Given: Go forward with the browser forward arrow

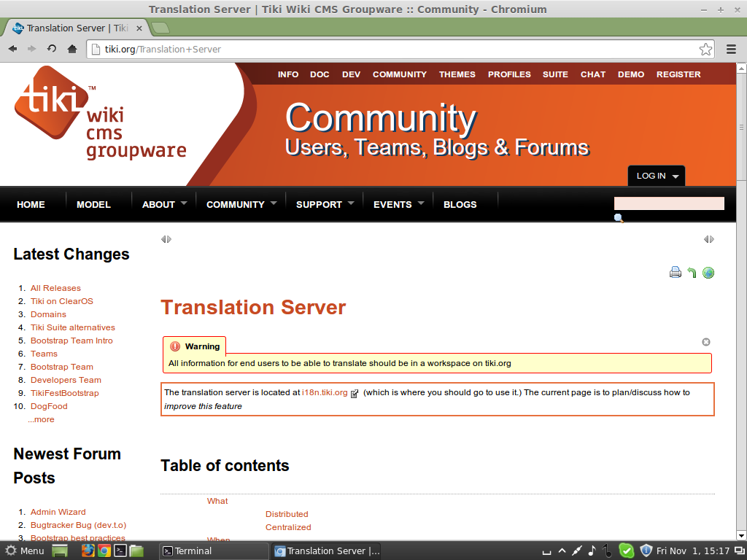Looking at the screenshot, I should click(x=32, y=49).
